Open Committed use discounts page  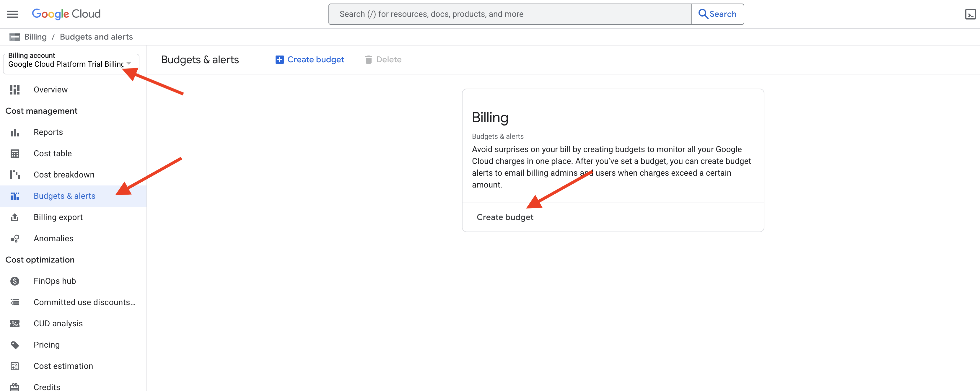point(84,302)
